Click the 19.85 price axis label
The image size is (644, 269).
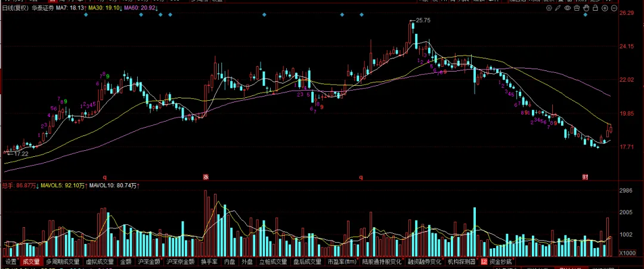click(x=626, y=113)
